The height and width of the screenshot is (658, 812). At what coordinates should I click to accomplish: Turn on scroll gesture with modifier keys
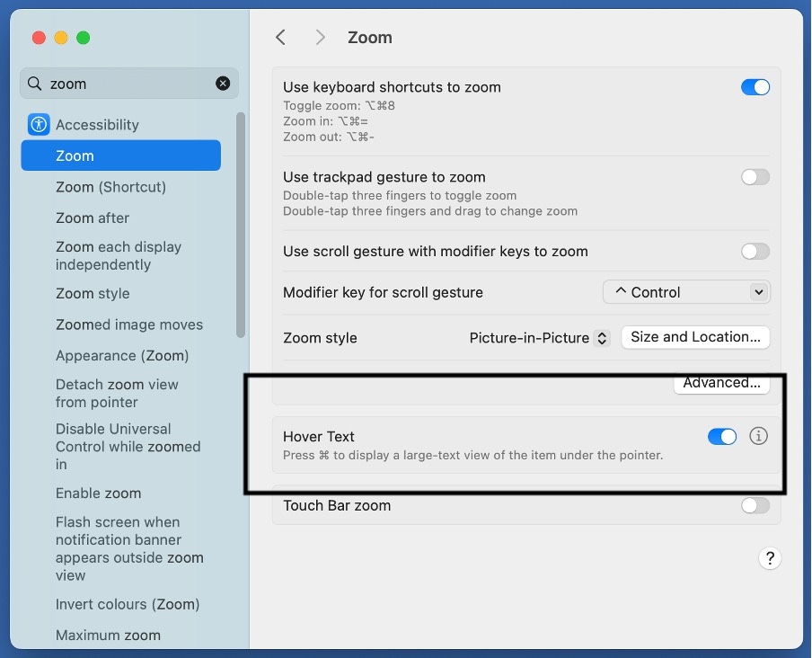[755, 252]
